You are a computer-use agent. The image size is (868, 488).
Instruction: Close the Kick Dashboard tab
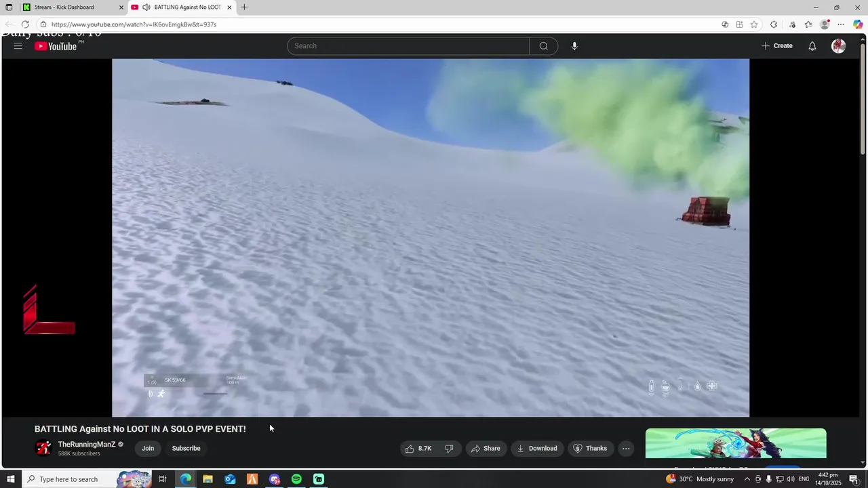(121, 7)
